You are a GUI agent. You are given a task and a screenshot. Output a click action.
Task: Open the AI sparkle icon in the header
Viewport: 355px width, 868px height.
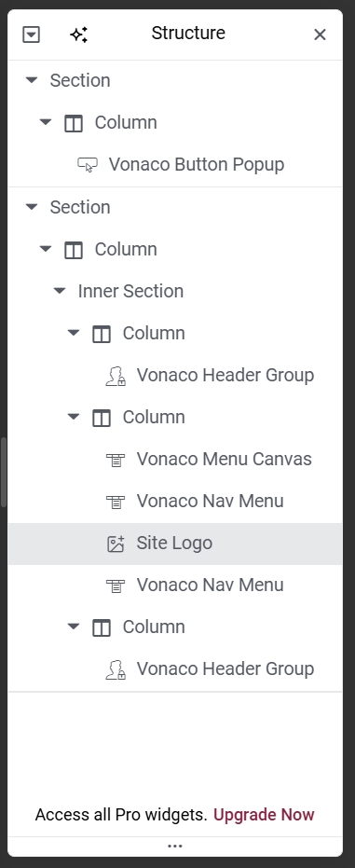point(79,34)
